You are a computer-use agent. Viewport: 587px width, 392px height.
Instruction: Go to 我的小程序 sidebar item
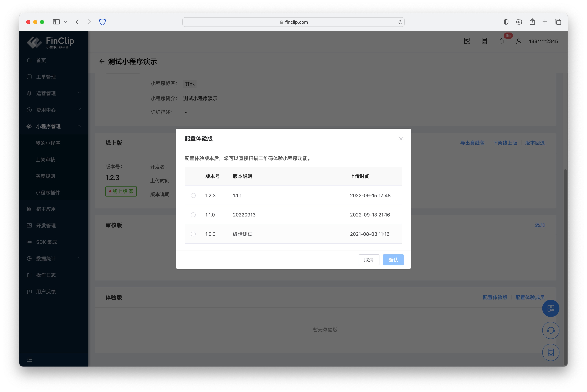[48, 143]
